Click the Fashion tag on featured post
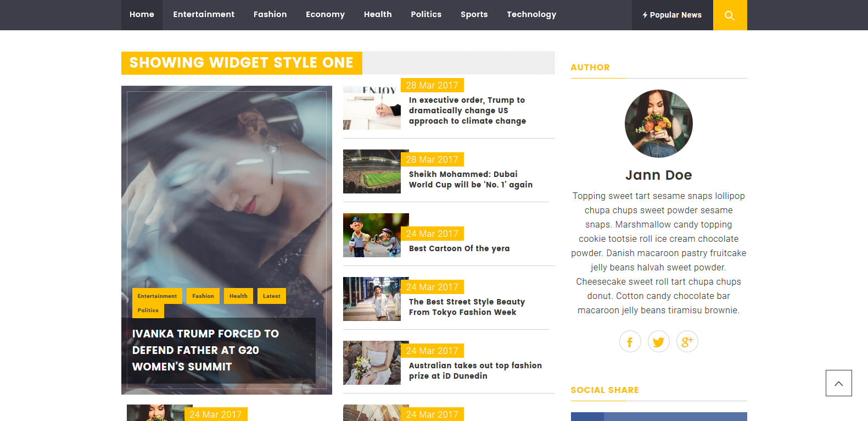Screen dimensions: 868x421 click(203, 296)
